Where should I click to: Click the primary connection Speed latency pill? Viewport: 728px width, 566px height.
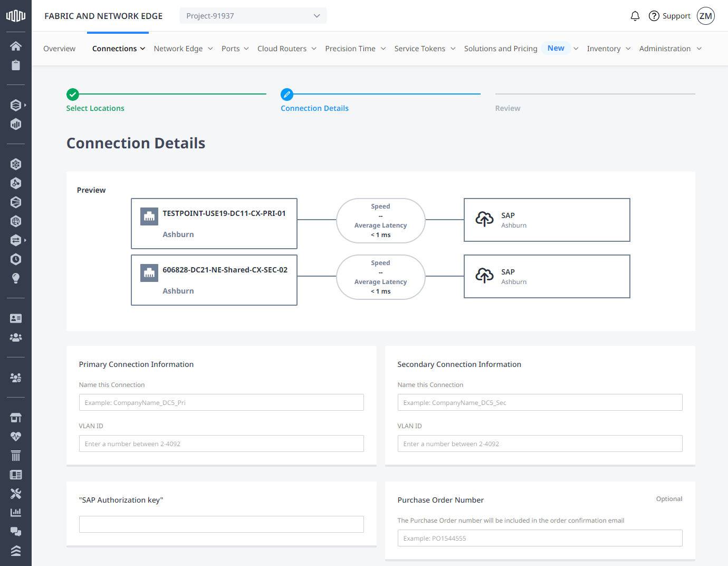(381, 221)
